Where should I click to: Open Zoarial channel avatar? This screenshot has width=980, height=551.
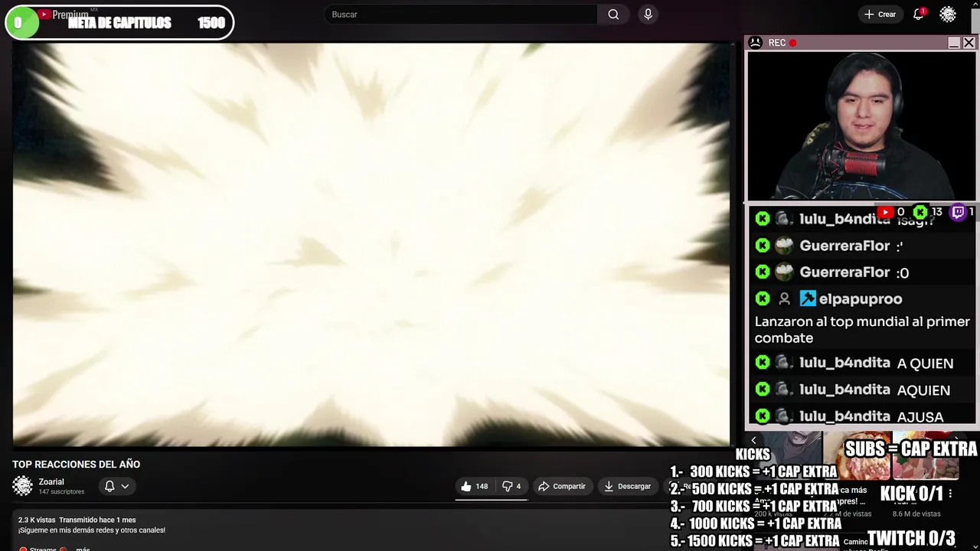[x=23, y=486]
